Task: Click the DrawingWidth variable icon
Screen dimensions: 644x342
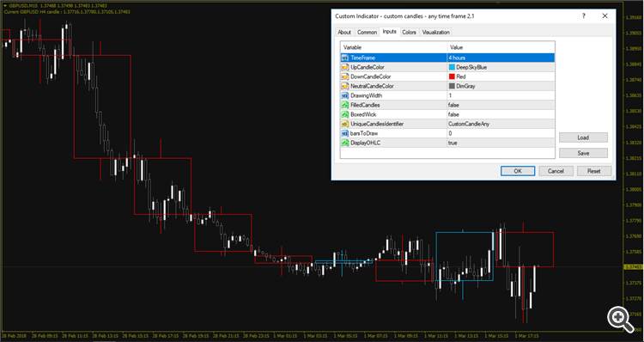Action: pos(344,95)
